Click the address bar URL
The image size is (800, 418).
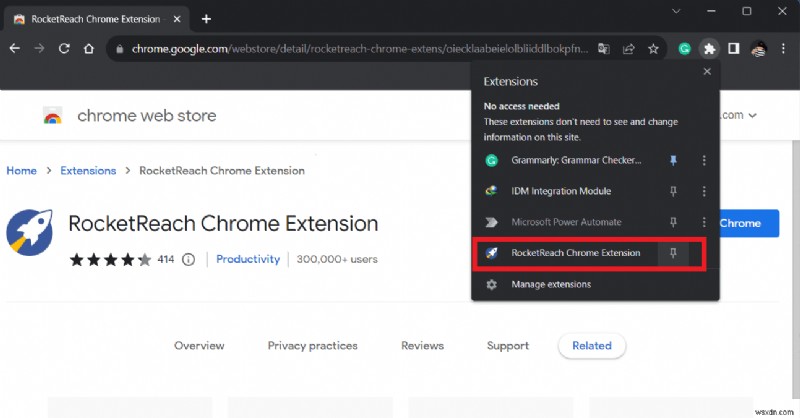(360, 48)
